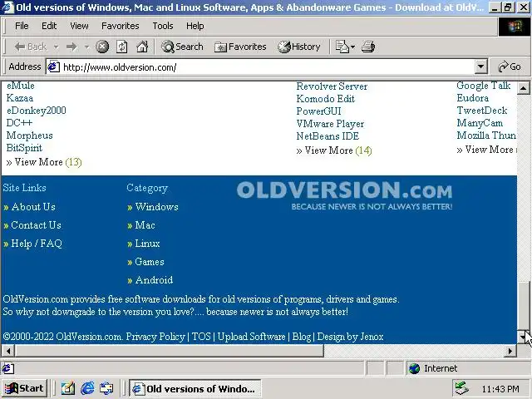Click the IE icon in title bar

click(7, 7)
